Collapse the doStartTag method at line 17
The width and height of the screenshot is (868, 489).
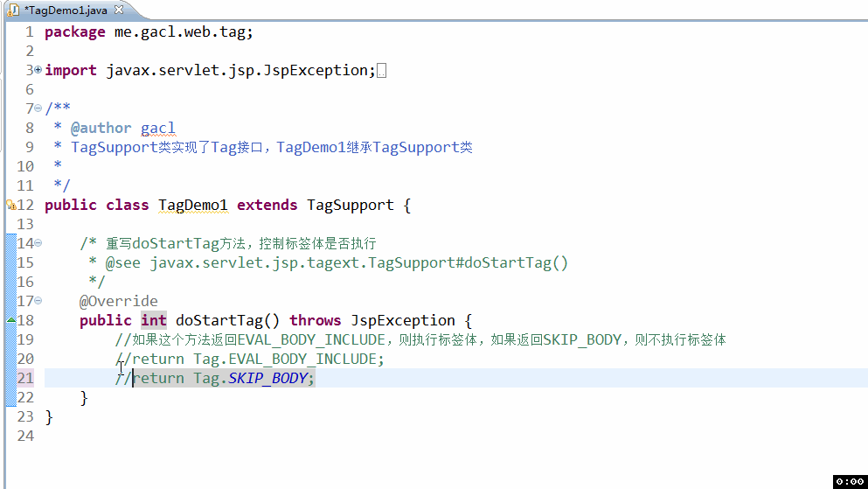[38, 301]
